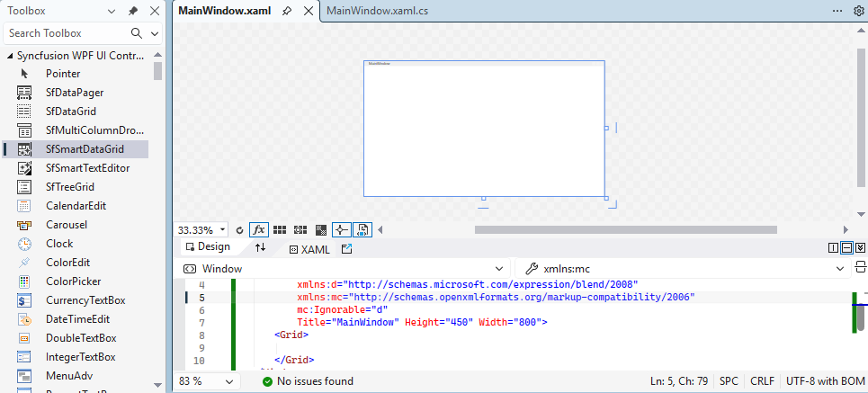868x393 pixels.
Task: Switch to vertical split layout
Action: click(x=833, y=248)
